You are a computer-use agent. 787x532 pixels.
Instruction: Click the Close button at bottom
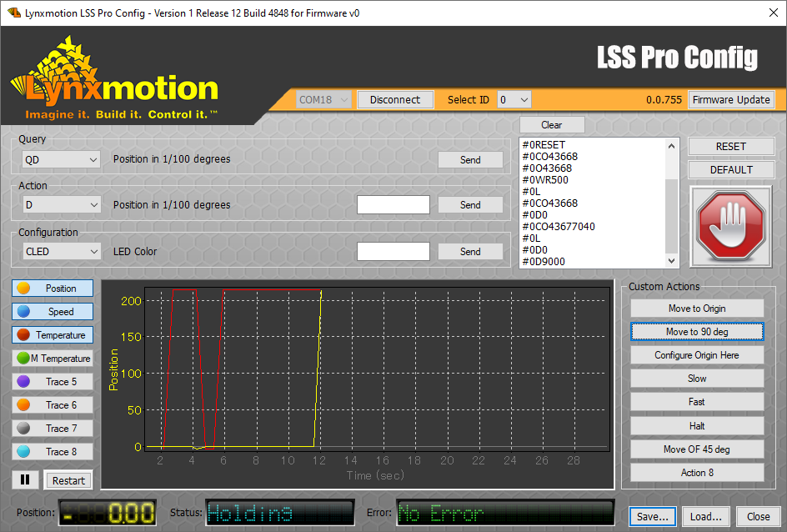pos(758,516)
